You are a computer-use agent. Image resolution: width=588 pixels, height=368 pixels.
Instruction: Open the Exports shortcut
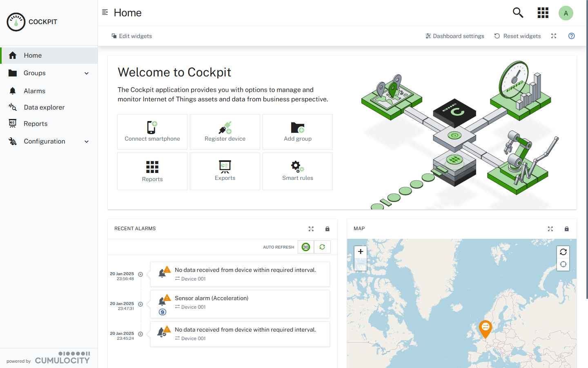pos(225,171)
